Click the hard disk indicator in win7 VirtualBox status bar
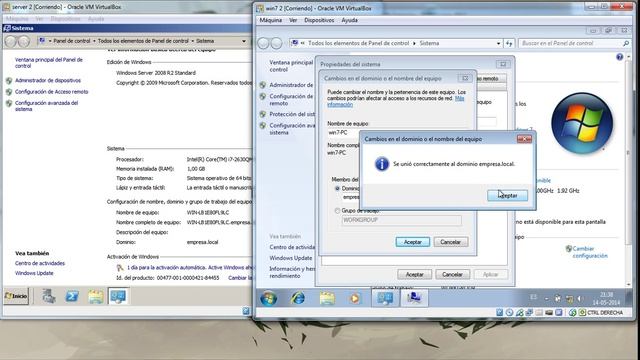This screenshot has height=360, width=640. pos(500,313)
